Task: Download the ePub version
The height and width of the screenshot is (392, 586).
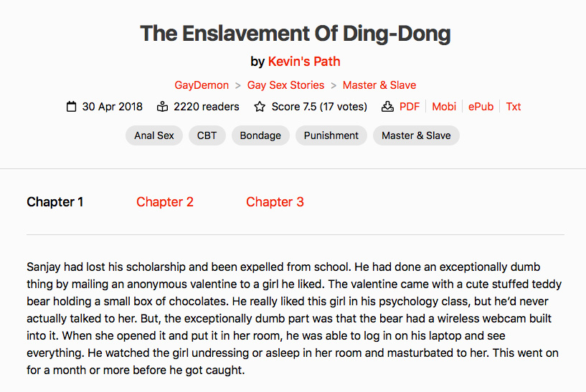Action: pyautogui.click(x=481, y=107)
